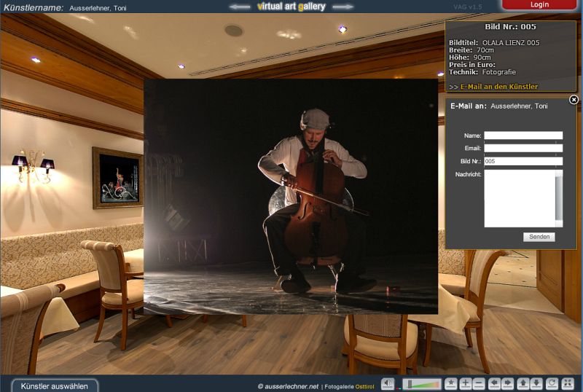Click E-Mail an den Künstler link
The height and width of the screenshot is (392, 583).
pyautogui.click(x=498, y=87)
